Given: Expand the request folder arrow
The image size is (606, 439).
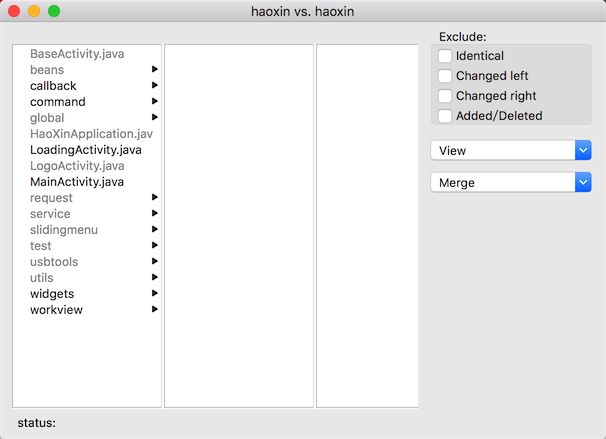Looking at the screenshot, I should (x=155, y=197).
